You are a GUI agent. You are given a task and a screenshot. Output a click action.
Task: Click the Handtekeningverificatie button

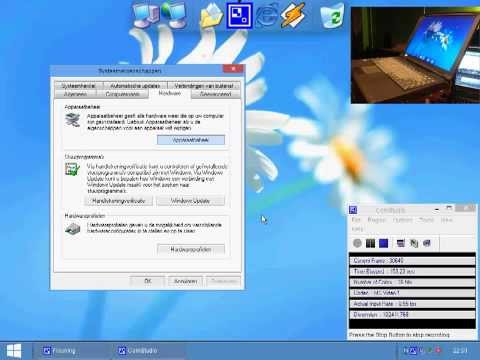click(x=119, y=201)
